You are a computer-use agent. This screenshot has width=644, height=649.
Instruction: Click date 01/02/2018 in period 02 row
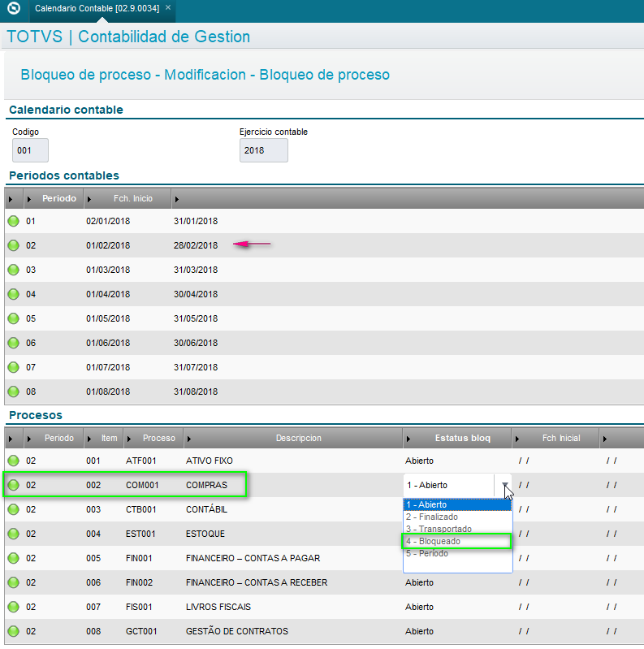pos(108,245)
